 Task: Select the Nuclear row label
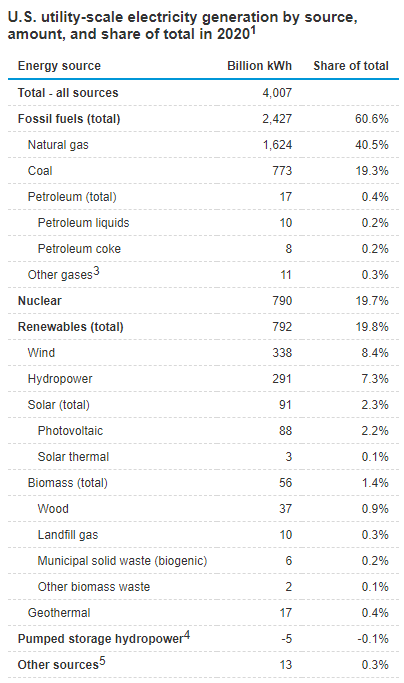pyautogui.click(x=40, y=301)
